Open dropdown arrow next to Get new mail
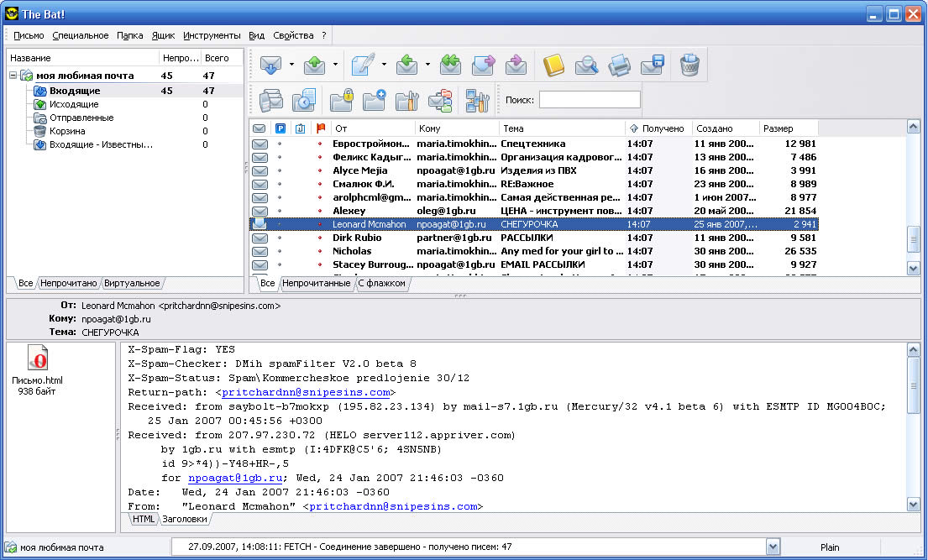This screenshot has height=560, width=928. point(291,65)
